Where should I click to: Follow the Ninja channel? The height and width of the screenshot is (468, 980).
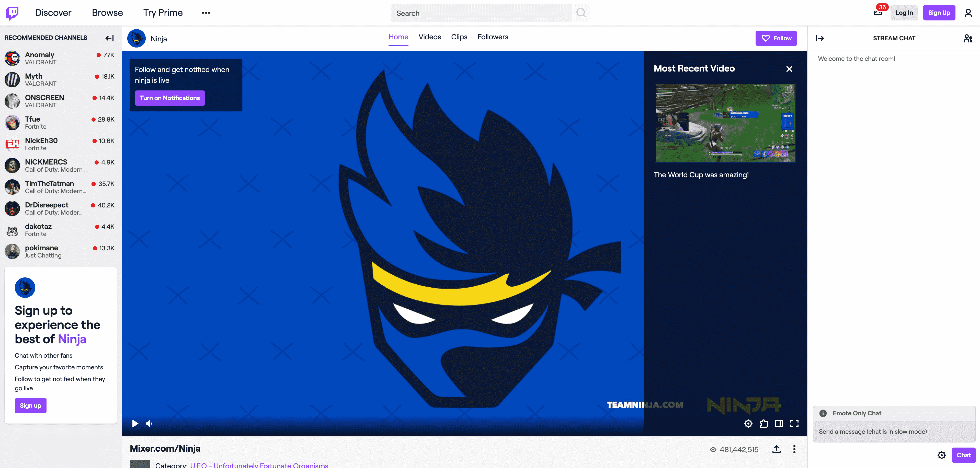[776, 38]
